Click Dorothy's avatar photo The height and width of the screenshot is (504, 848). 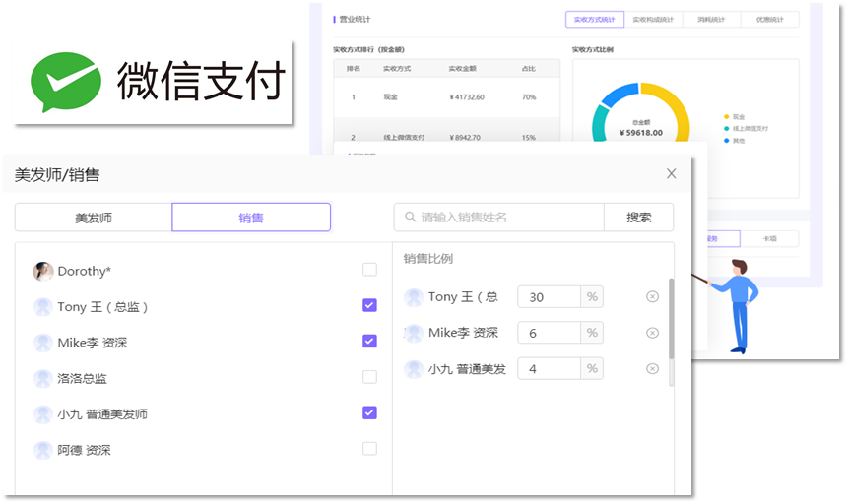click(42, 271)
